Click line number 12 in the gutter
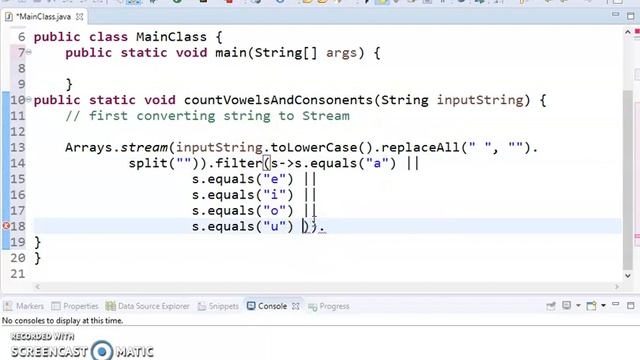640x360 pixels. (x=18, y=132)
